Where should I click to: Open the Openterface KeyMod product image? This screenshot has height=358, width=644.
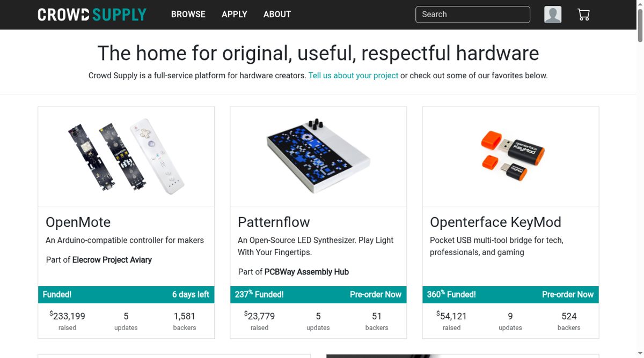[510, 156]
